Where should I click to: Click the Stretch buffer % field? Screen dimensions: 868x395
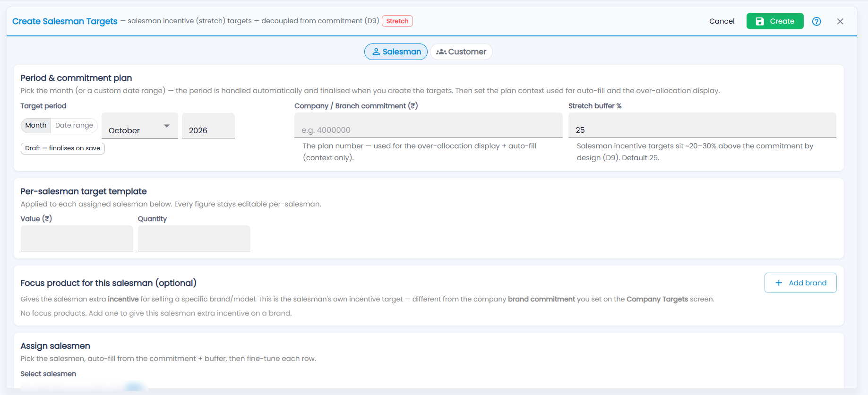pyautogui.click(x=702, y=125)
